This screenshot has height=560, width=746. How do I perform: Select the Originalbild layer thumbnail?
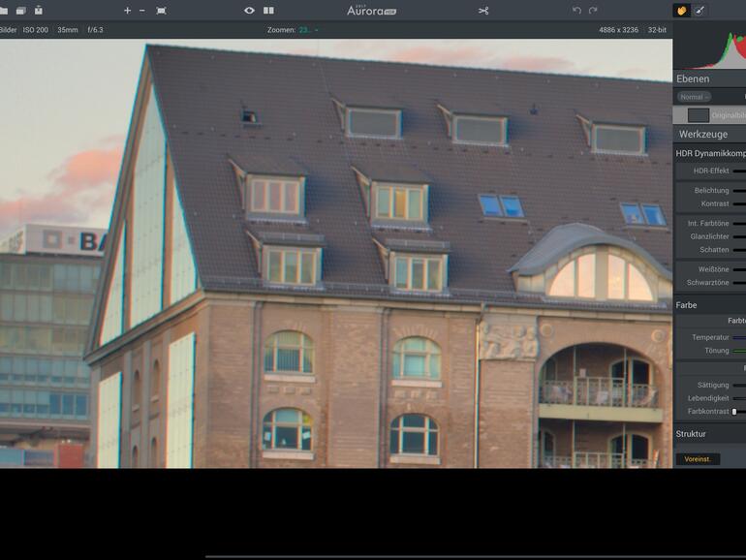[x=698, y=115]
